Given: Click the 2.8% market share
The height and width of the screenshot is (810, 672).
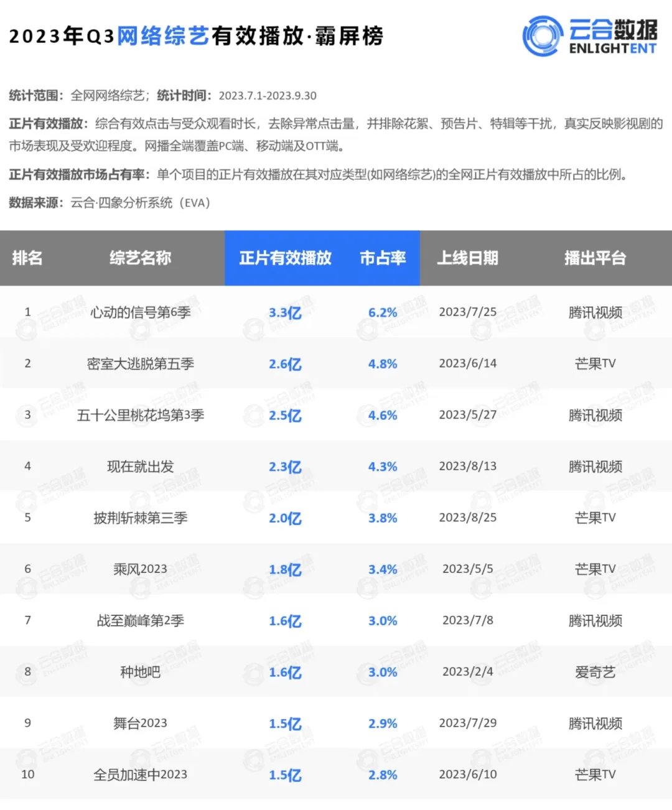Looking at the screenshot, I should [383, 775].
